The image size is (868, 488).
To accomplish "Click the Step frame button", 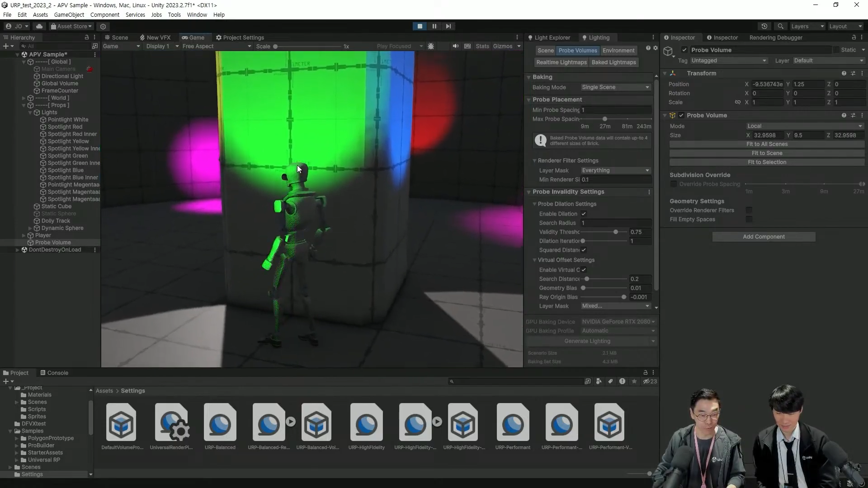I will 448,26.
